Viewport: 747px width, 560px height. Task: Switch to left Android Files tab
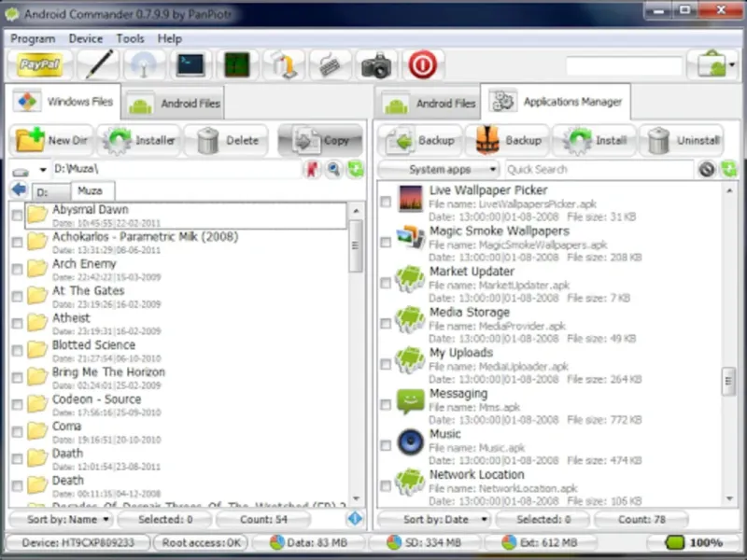coord(174,103)
